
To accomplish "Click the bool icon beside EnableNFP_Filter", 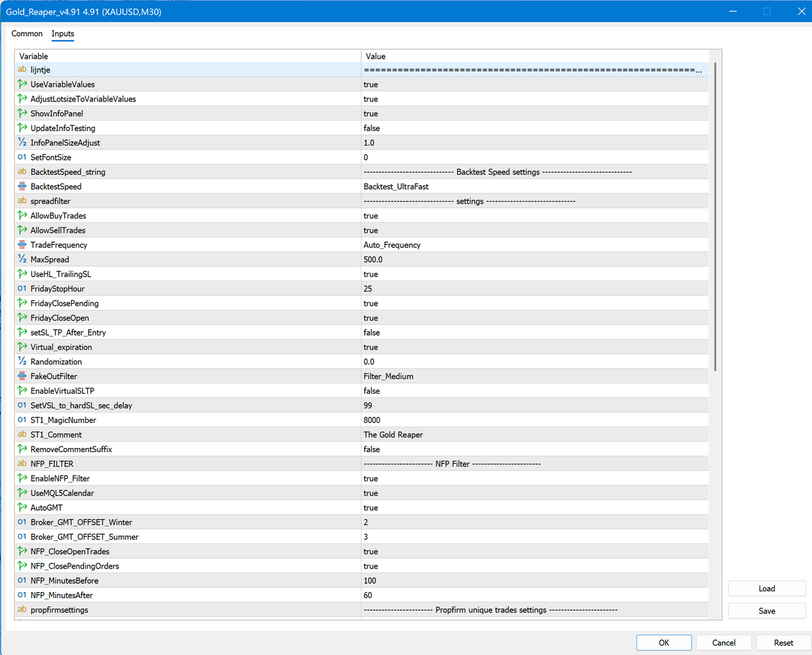I will (22, 478).
